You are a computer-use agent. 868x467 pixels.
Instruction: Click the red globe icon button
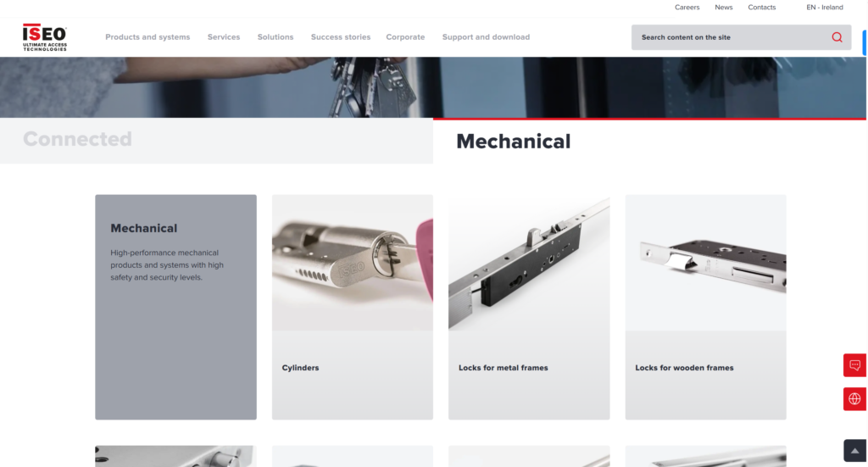854,399
